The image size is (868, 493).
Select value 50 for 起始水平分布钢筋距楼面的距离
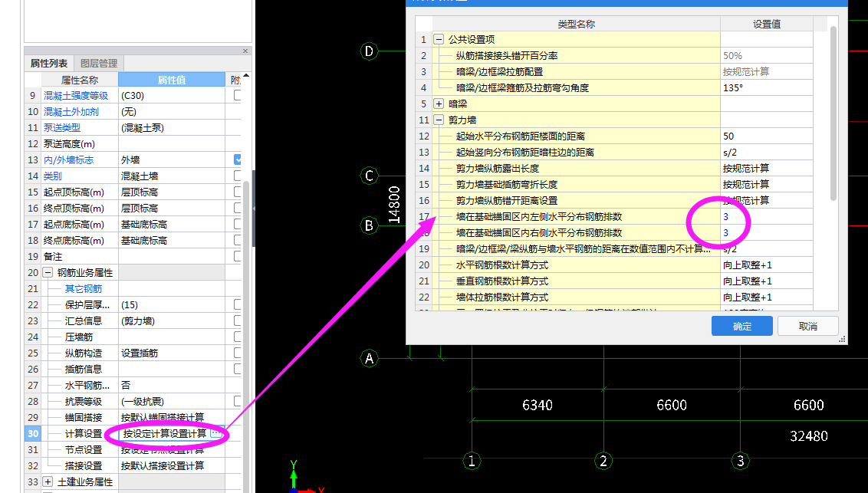[x=767, y=136]
